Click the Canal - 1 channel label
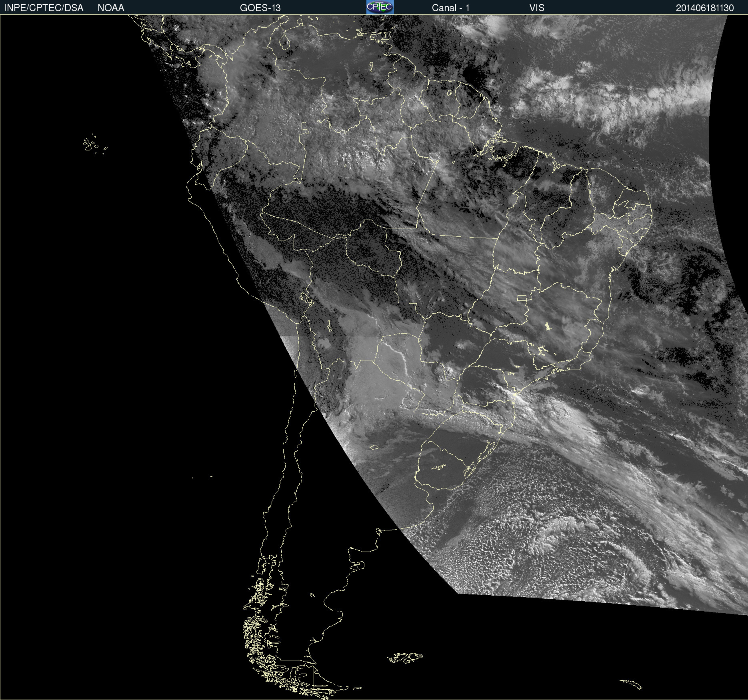Viewport: 748px width, 700px height. point(451,8)
